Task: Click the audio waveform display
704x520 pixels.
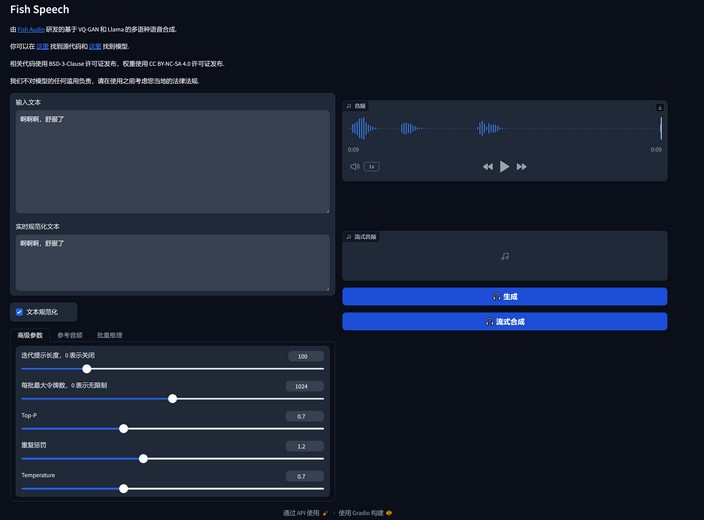Action: tap(505, 128)
